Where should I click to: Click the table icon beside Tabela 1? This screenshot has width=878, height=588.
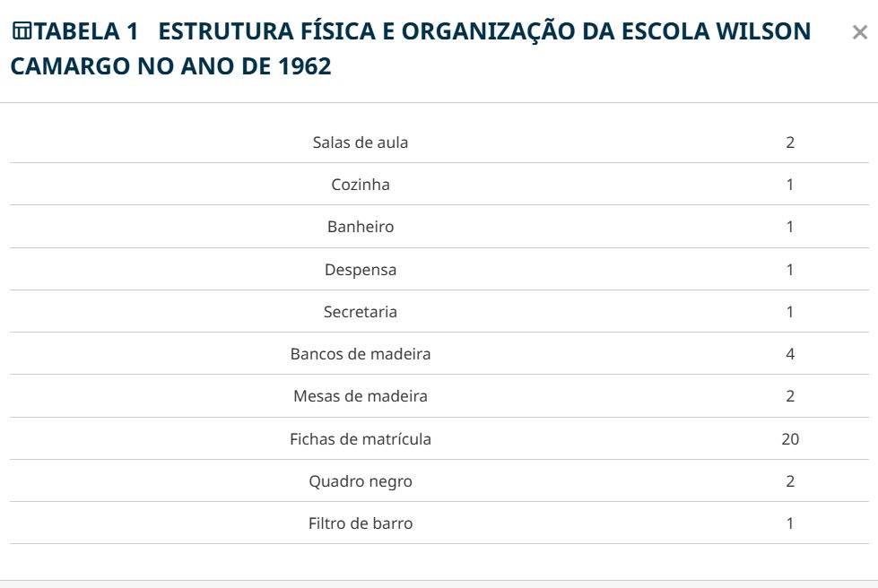22,30
